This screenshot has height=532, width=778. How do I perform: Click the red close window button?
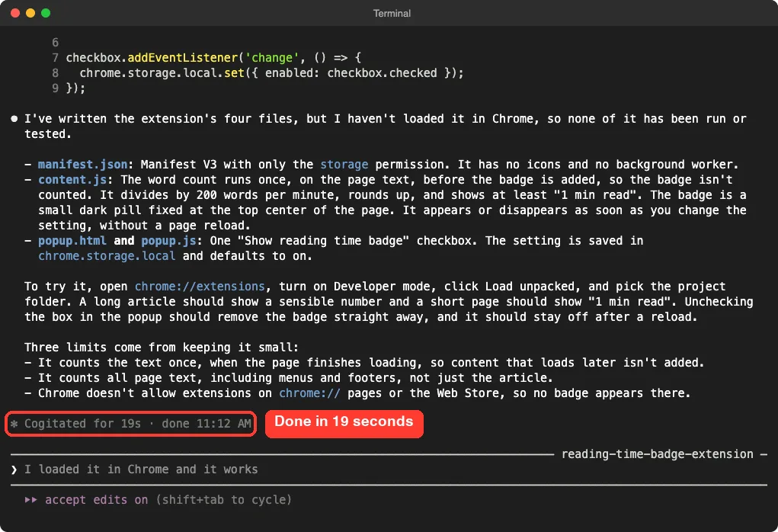coord(15,13)
